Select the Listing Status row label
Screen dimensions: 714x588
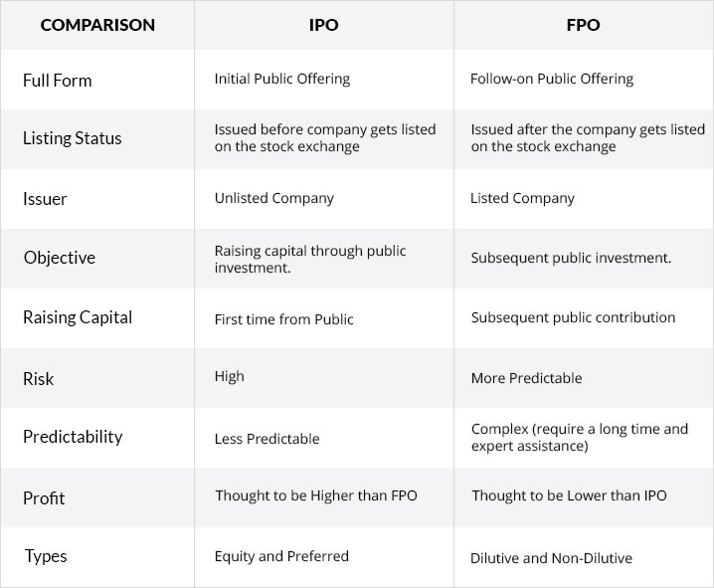point(72,138)
